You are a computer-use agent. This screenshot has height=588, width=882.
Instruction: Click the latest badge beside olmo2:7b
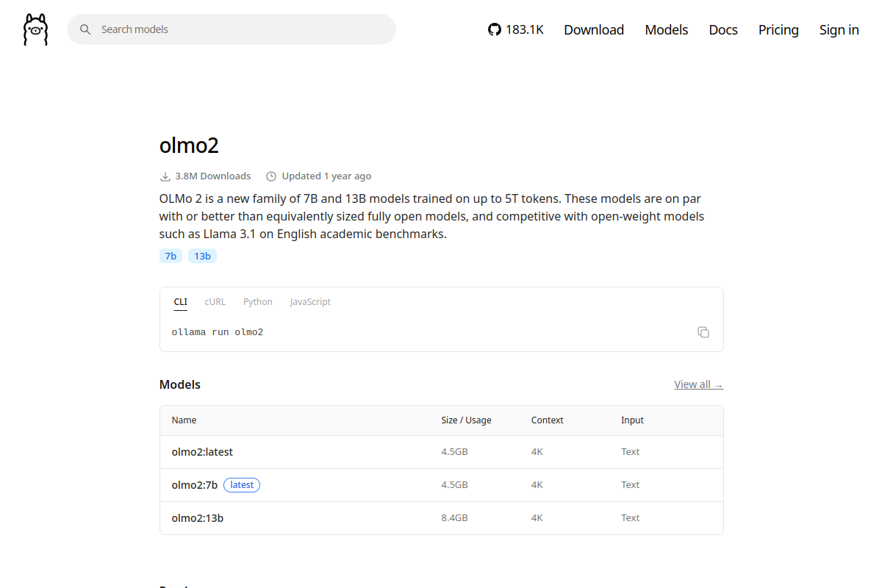[x=242, y=485]
